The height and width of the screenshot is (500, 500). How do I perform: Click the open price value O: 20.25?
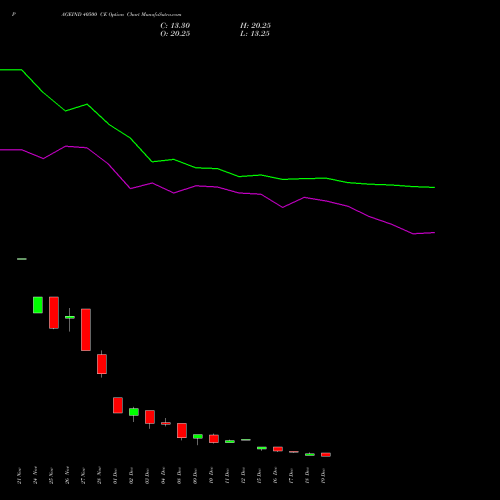pos(175,34)
